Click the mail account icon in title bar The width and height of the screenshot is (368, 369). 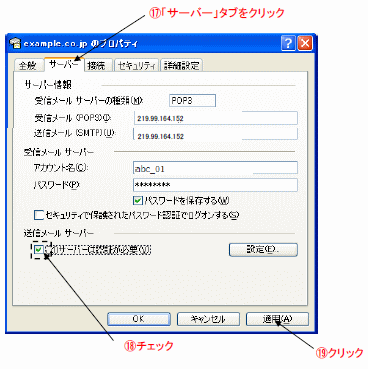pos(15,43)
